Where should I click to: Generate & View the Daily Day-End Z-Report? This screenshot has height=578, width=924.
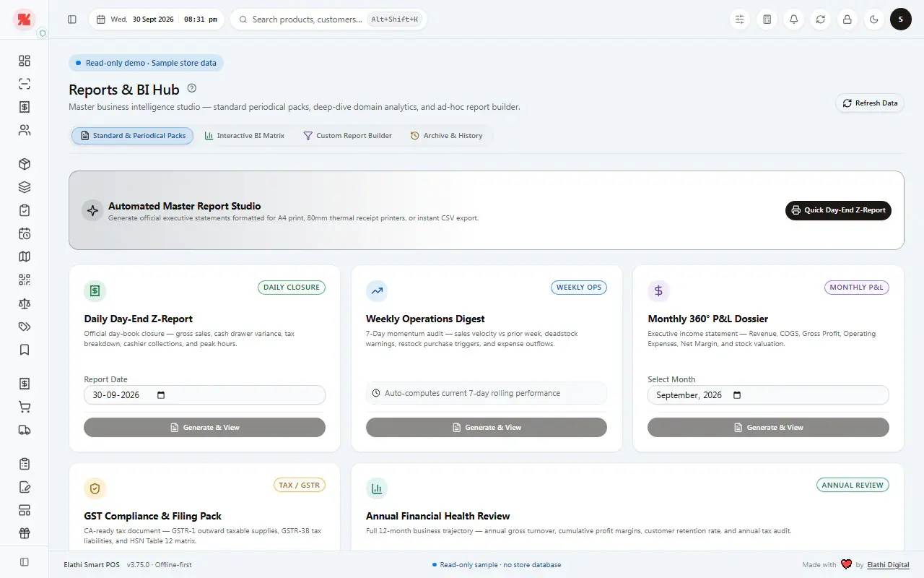pos(204,428)
